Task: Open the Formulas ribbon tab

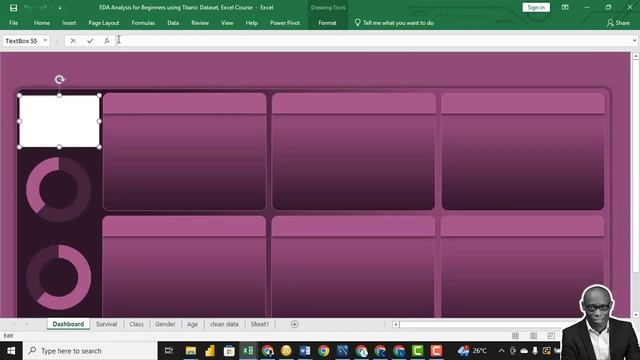Action: [x=143, y=23]
